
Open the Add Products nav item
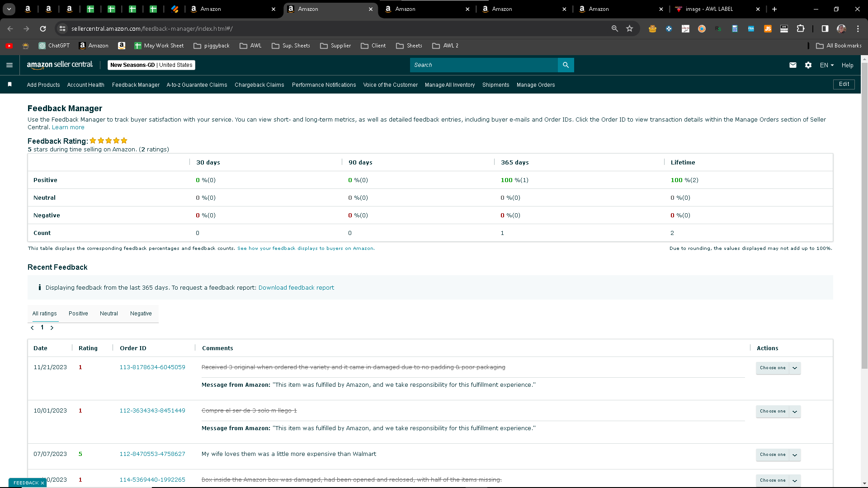click(x=43, y=85)
